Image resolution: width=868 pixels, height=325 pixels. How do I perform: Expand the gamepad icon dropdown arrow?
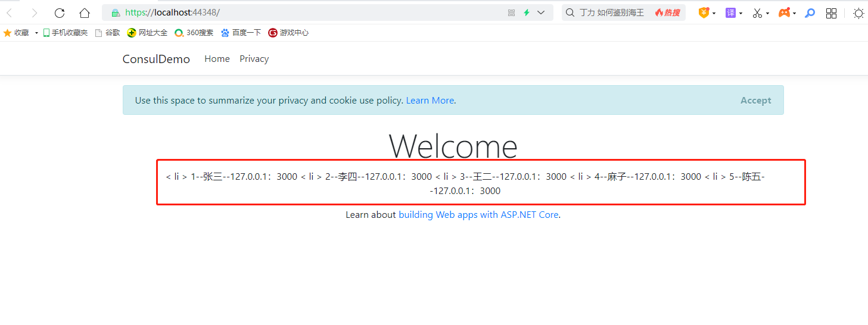tap(794, 13)
